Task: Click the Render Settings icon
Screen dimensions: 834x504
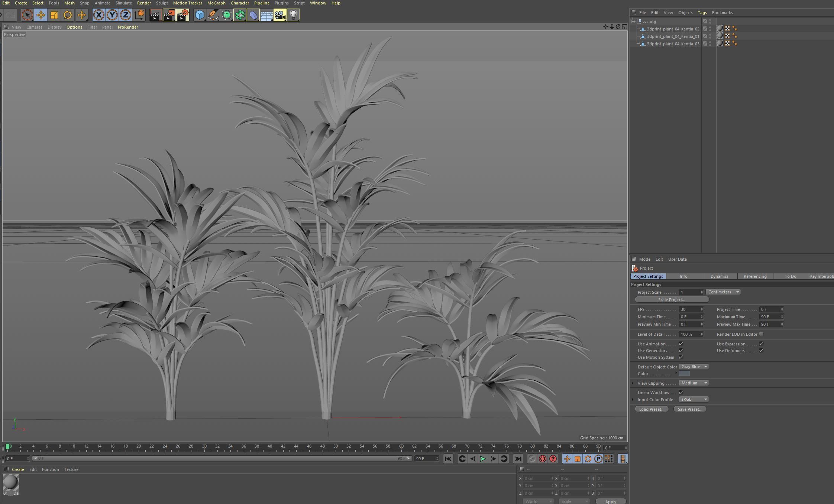Action: [182, 15]
